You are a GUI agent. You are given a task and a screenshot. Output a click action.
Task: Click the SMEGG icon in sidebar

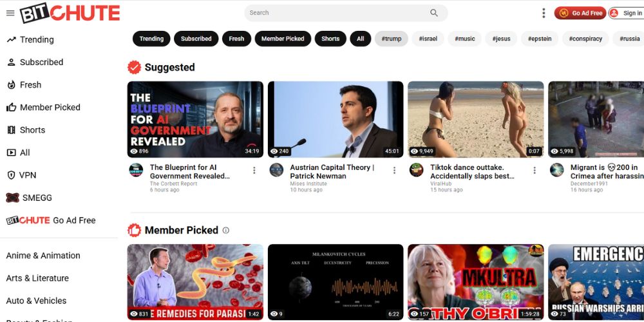click(x=11, y=198)
